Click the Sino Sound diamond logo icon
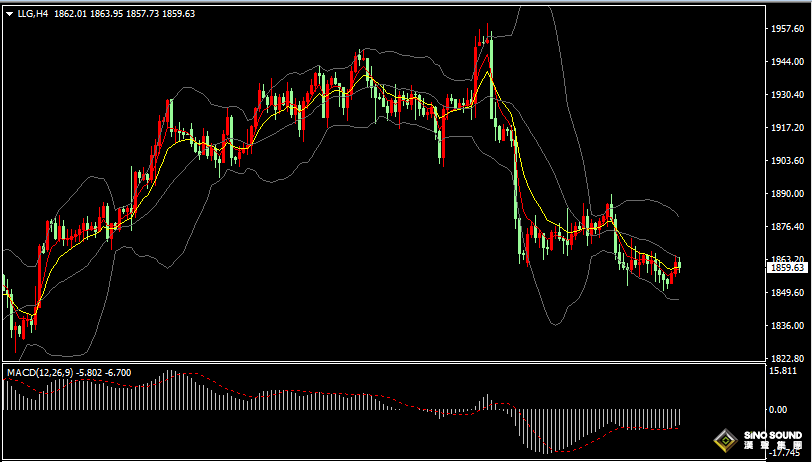This screenshot has height=462, width=812. click(724, 440)
